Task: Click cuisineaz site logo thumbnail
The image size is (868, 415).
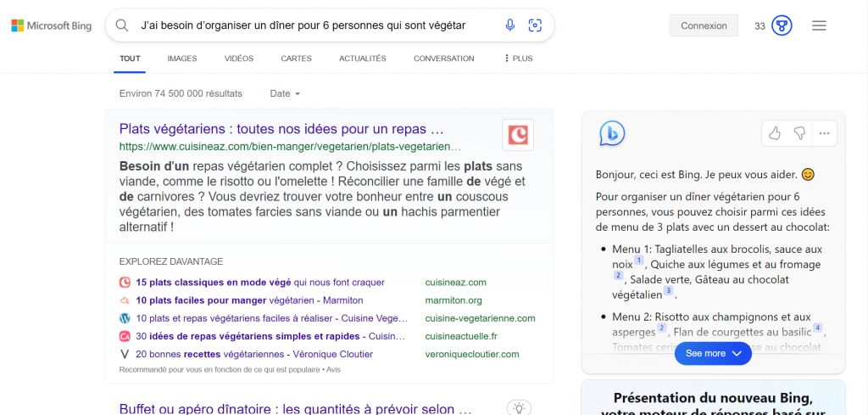Action: tap(517, 135)
